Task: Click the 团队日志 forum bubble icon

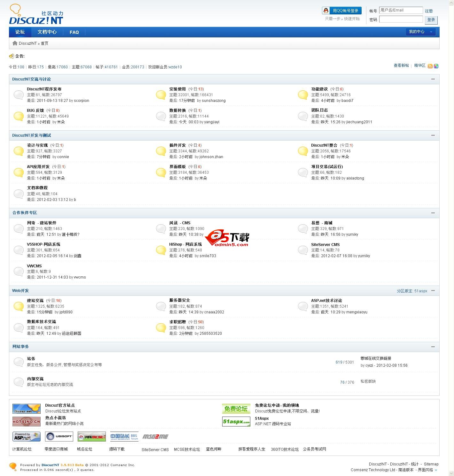Action: [303, 116]
